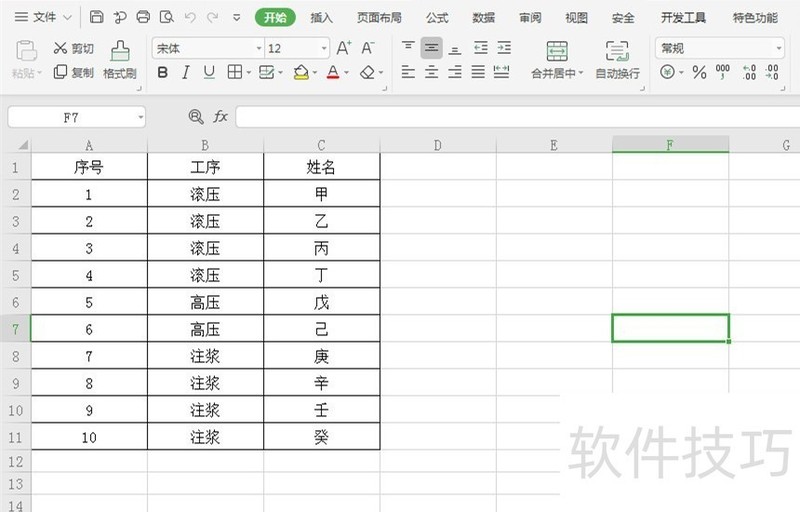Click the Print icon in quick toolbar
Image resolution: width=800 pixels, height=512 pixels.
pos(143,17)
